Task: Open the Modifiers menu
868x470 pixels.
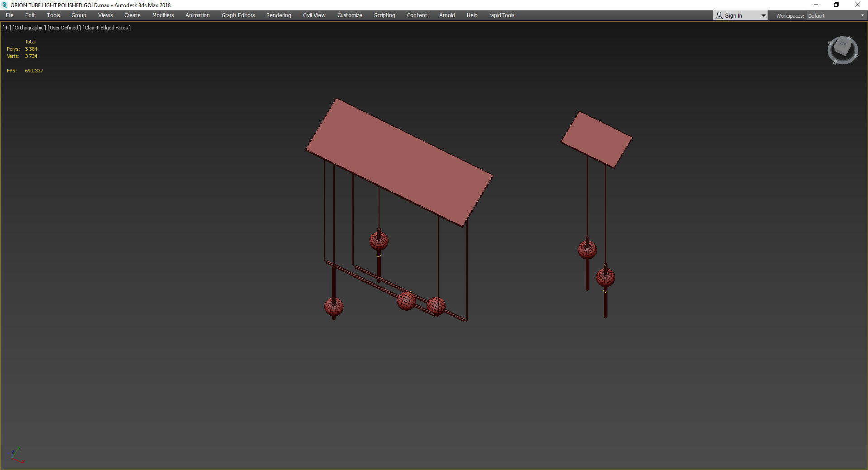Action: click(x=163, y=15)
